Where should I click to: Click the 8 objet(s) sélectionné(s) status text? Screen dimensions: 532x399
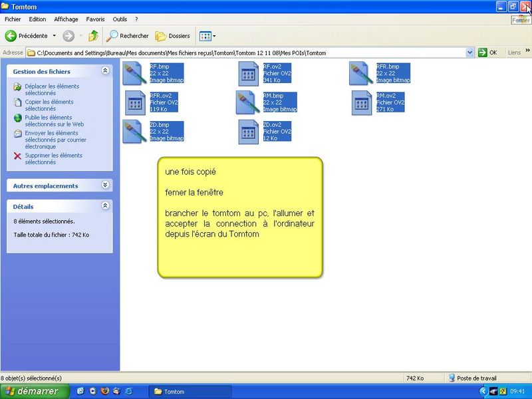(31, 378)
